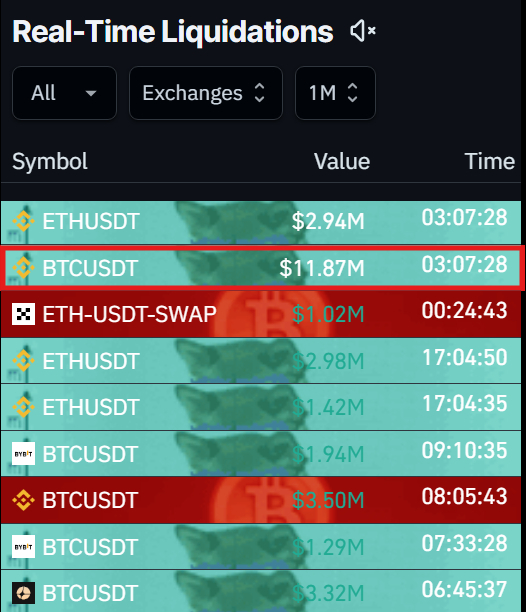The height and width of the screenshot is (612, 526).
Task: Click the $2.94M liquidation value
Action: pyautogui.click(x=328, y=221)
